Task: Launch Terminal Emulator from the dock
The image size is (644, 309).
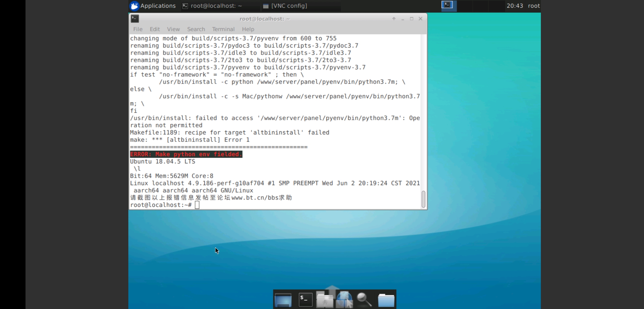Action: [305, 300]
